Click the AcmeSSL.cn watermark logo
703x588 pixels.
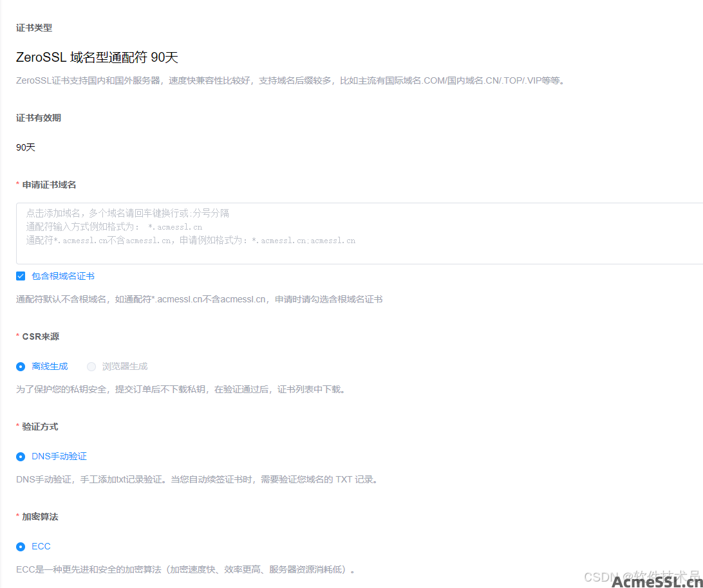[x=657, y=581]
